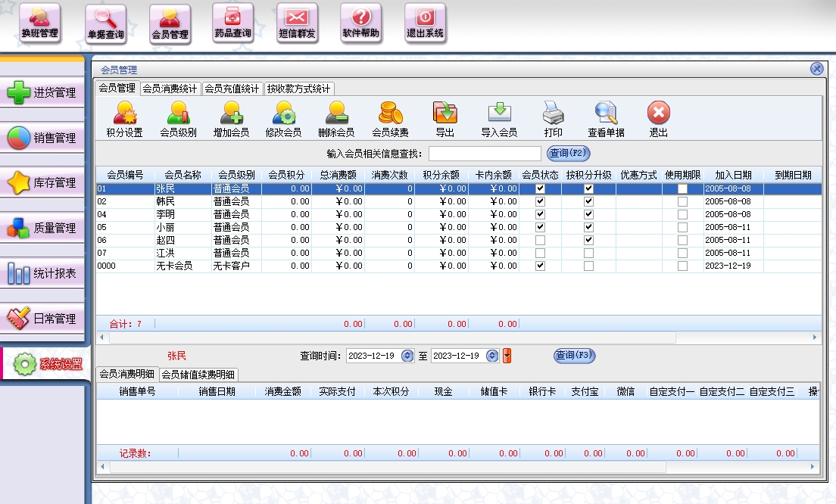Toggle 按积分升级 checkbox for member 江洪
The width and height of the screenshot is (836, 504).
(x=588, y=253)
